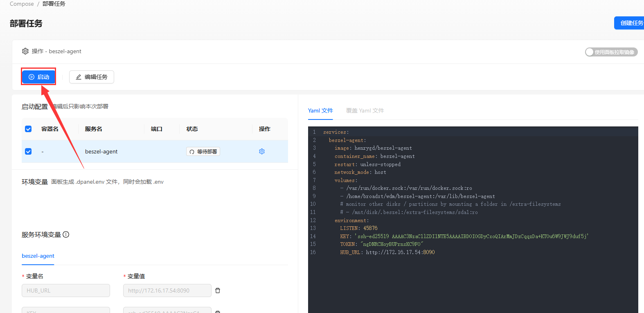Click the 'LISTEN: 45876' YAML line
The width and height of the screenshot is (644, 313).
pyautogui.click(x=359, y=228)
